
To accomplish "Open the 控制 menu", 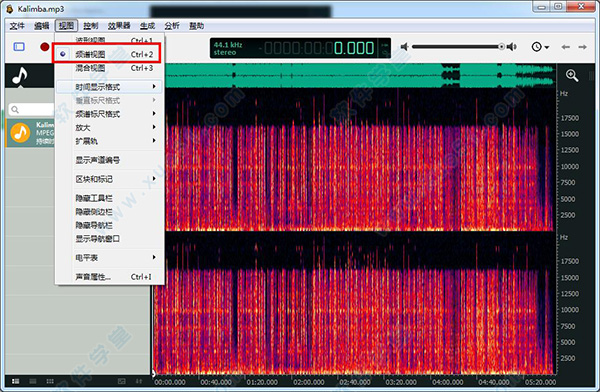I will 91,26.
